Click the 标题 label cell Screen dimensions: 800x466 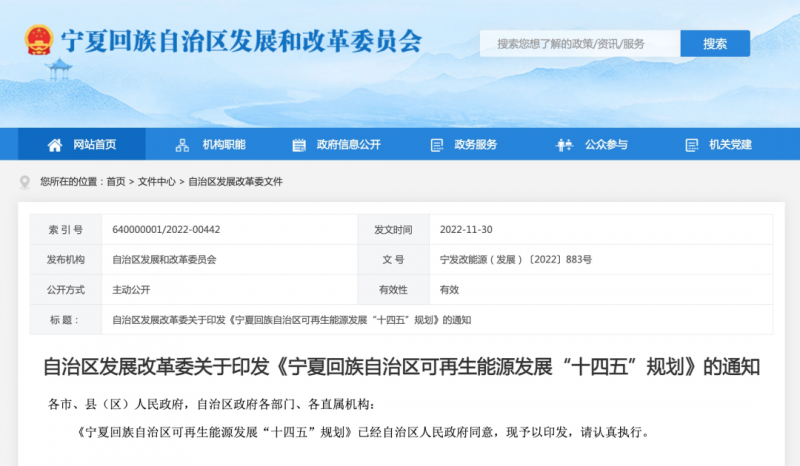[66, 320]
